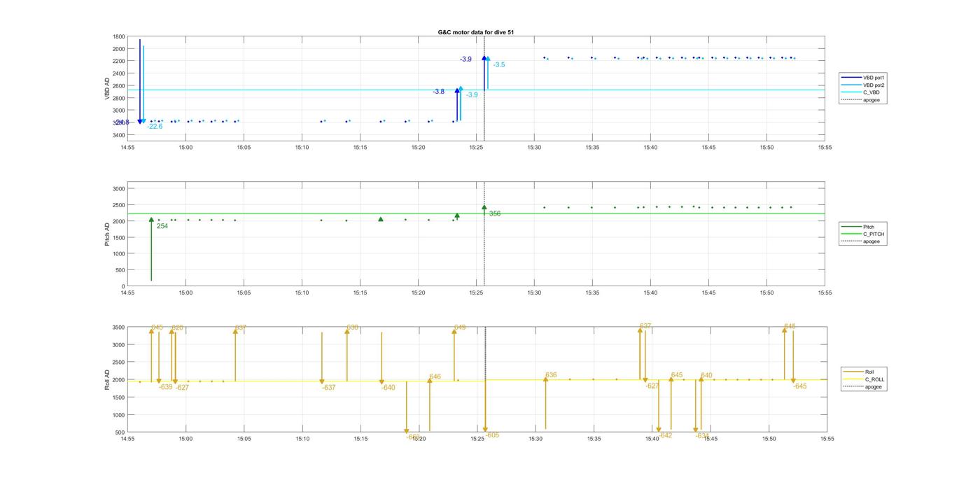Click the '254' pitch data label
This screenshot has height=485, width=980.
coord(162,227)
